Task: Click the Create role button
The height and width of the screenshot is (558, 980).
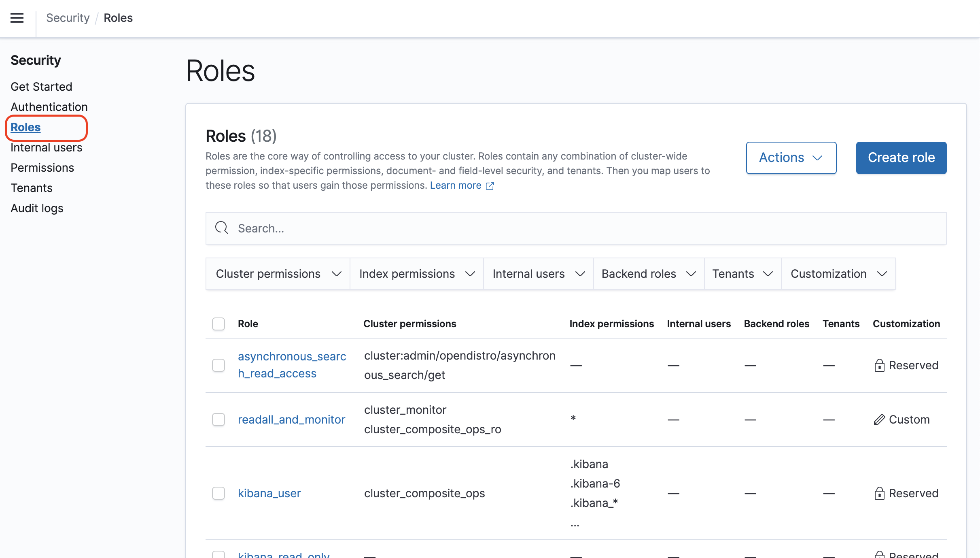Action: coord(901,158)
